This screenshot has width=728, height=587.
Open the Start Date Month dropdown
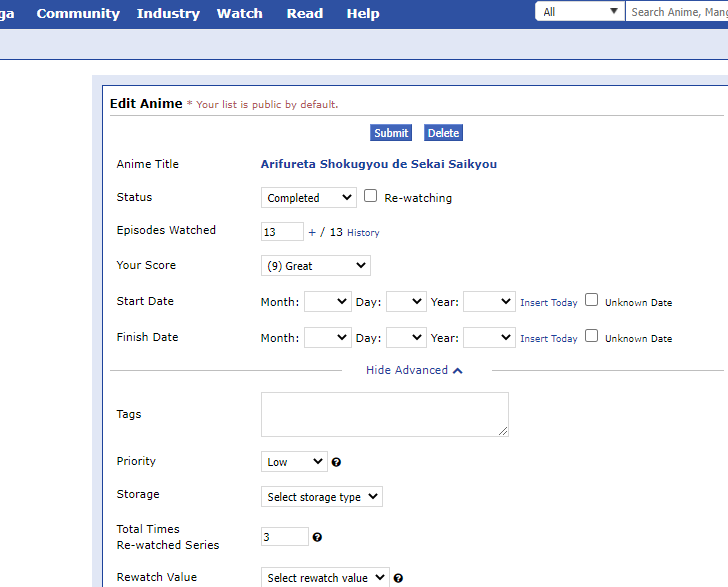click(x=327, y=302)
